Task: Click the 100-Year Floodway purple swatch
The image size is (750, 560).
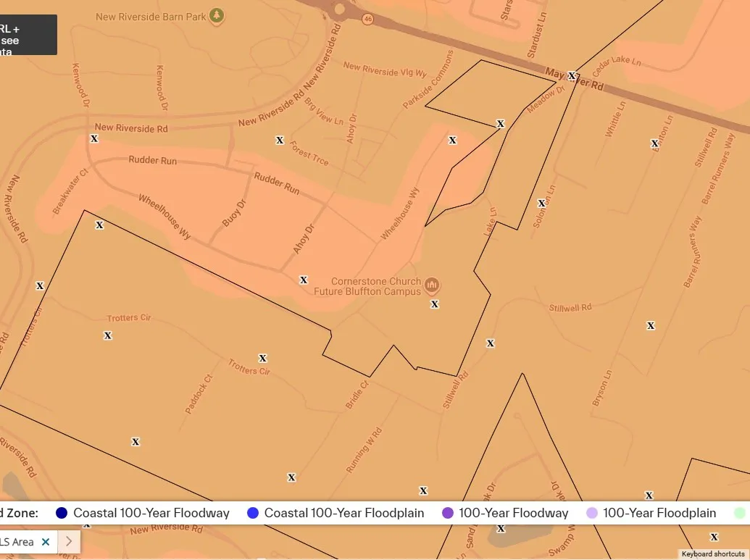Action: [x=448, y=513]
